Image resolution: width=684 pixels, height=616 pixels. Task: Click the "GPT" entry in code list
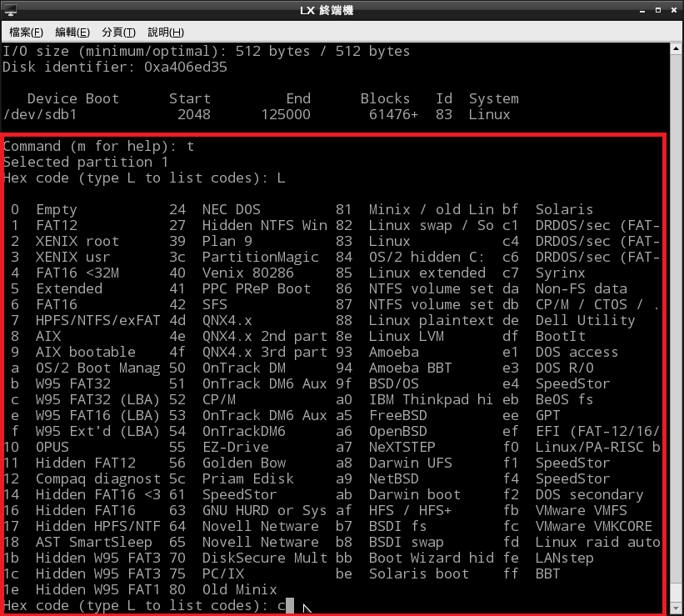(547, 415)
